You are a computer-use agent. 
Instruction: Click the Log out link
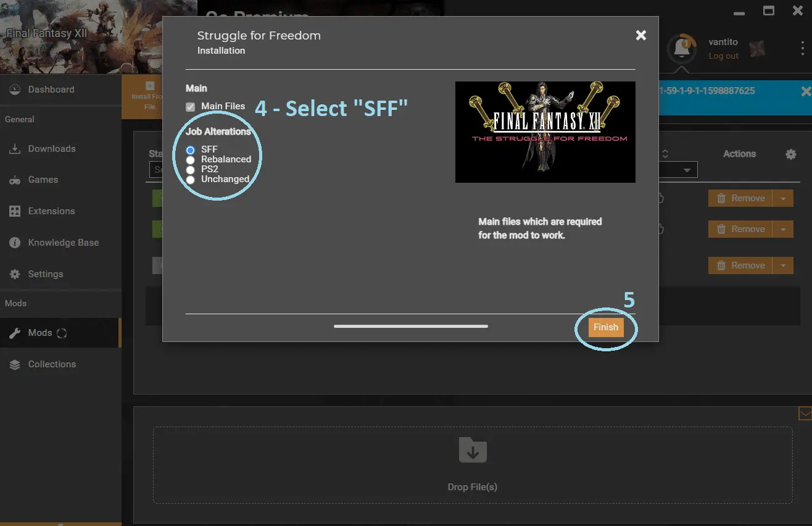(x=723, y=56)
